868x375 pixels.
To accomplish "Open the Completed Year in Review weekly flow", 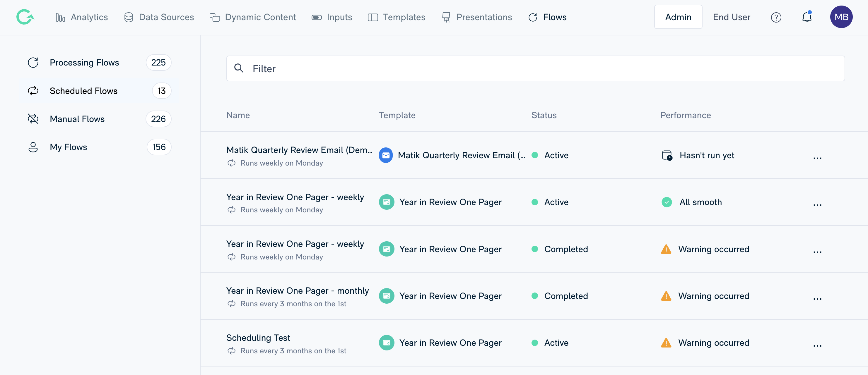I will point(295,244).
